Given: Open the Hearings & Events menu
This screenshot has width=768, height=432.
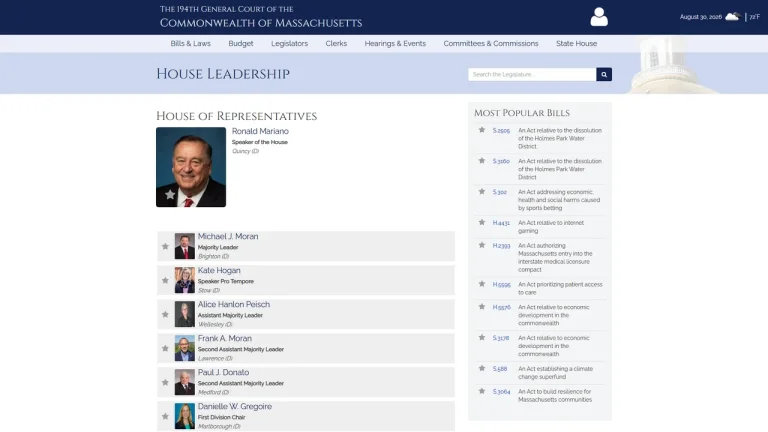Looking at the screenshot, I should point(395,44).
